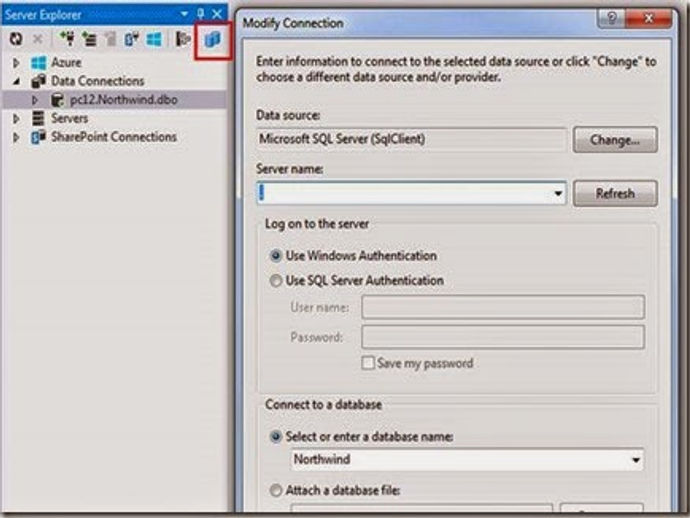Click the 'Server name:' label

click(290, 169)
